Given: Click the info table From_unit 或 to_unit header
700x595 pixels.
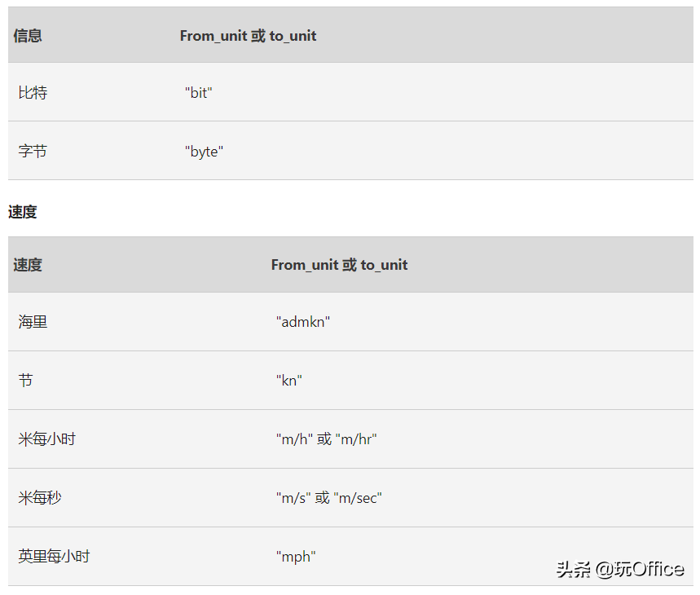Looking at the screenshot, I should 248,36.
